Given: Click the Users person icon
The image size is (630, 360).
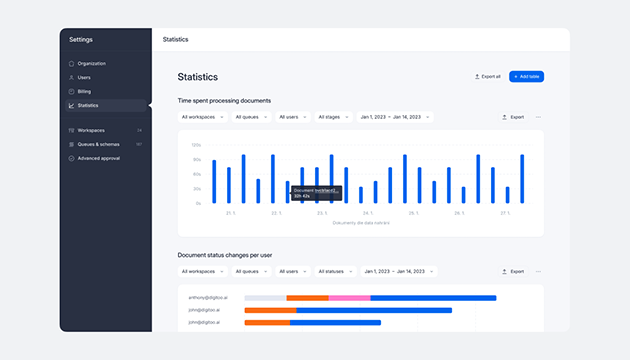Looking at the screenshot, I should tap(71, 78).
